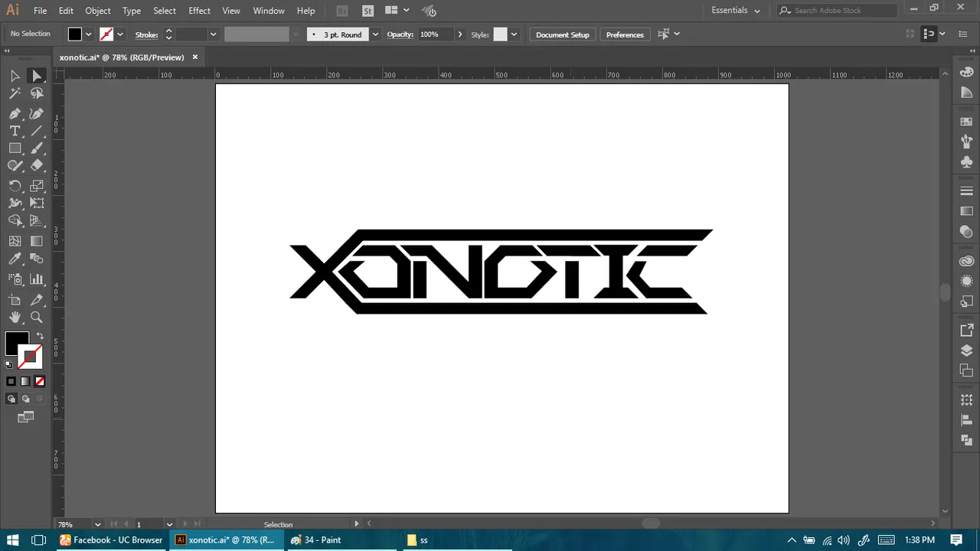980x551 pixels.
Task: Open the stroke weight dropdown
Action: point(213,34)
